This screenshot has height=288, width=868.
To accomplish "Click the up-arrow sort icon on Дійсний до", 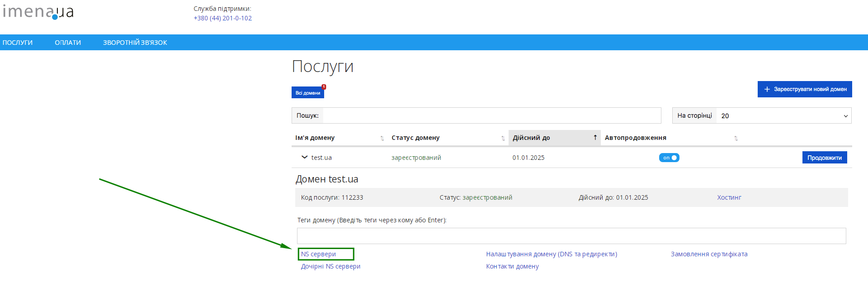I will click(x=595, y=138).
